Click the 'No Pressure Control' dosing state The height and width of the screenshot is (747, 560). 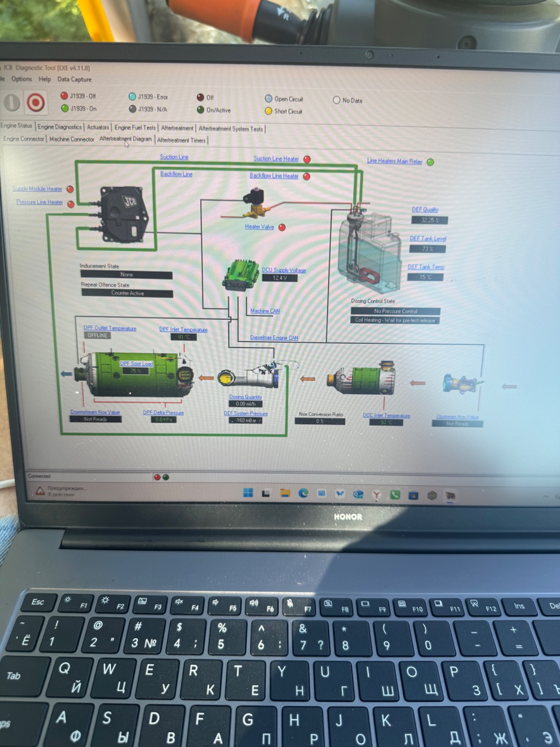pos(396,311)
